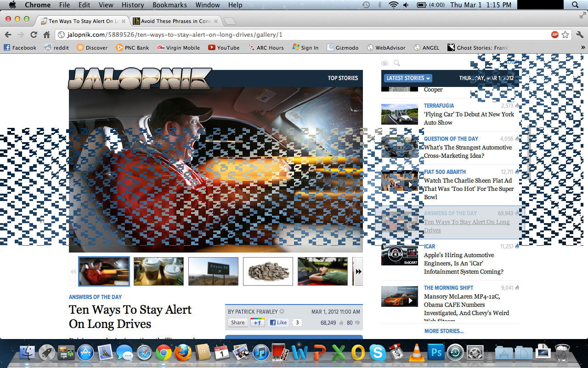The image size is (588, 368).
Task: Select the person lying down thumbnail
Action: (x=322, y=271)
